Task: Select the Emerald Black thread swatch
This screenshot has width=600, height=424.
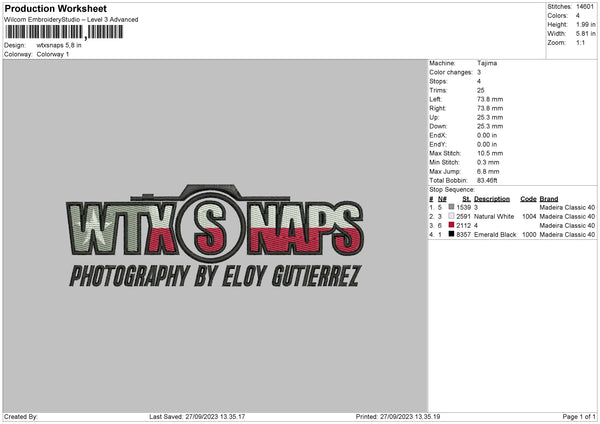Action: (452, 234)
